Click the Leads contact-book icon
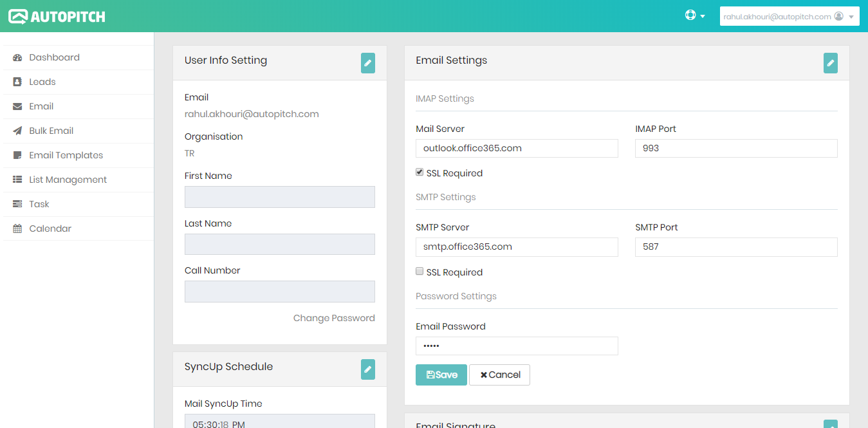This screenshot has width=868, height=428. tap(17, 82)
